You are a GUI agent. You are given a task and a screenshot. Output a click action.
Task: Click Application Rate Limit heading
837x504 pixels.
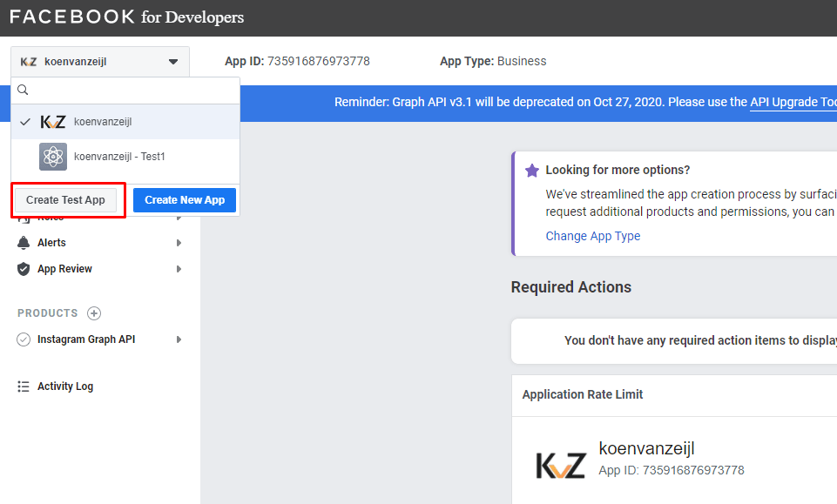point(583,394)
